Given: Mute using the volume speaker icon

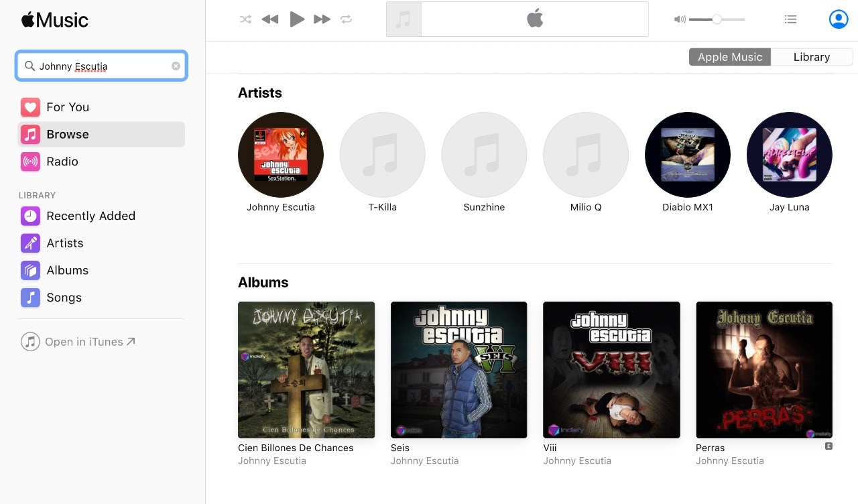Looking at the screenshot, I should click(680, 19).
